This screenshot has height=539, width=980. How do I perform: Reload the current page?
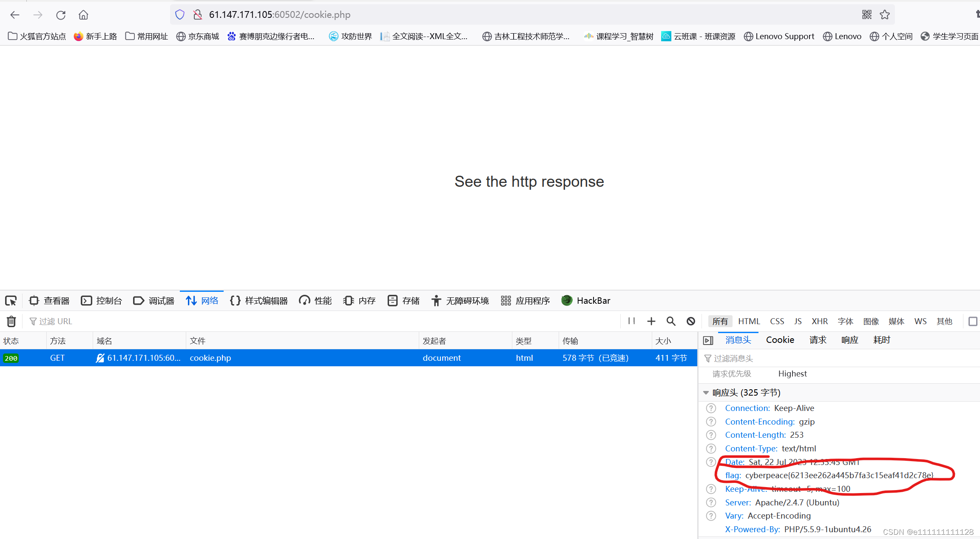(x=61, y=14)
